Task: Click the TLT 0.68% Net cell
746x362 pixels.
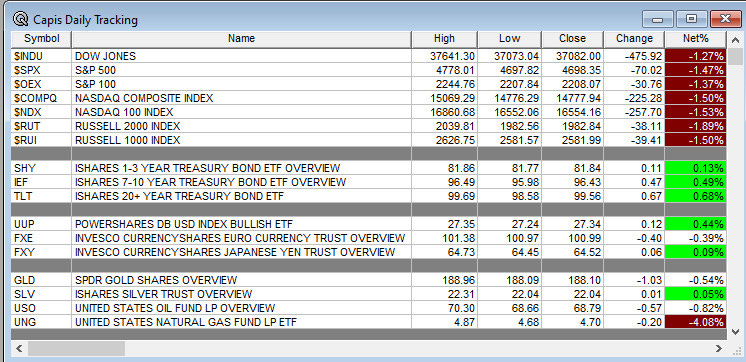Action: point(696,196)
